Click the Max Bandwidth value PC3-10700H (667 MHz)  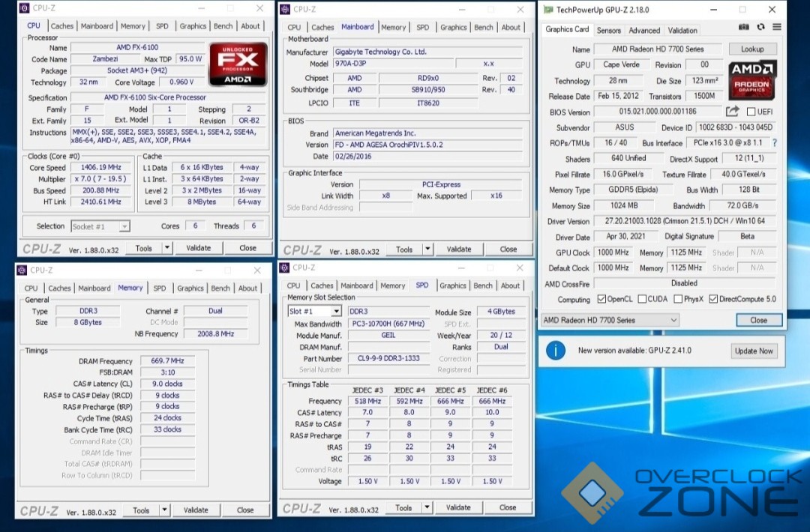pyautogui.click(x=388, y=324)
